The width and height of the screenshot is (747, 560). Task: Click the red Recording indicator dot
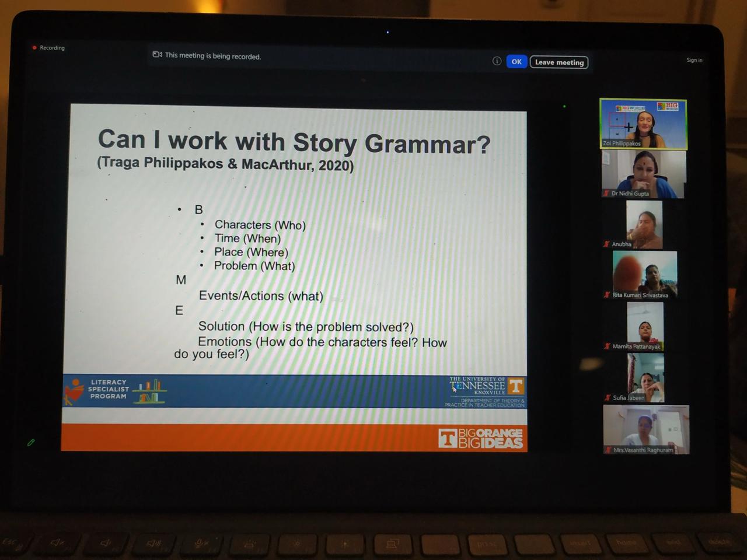[34, 48]
